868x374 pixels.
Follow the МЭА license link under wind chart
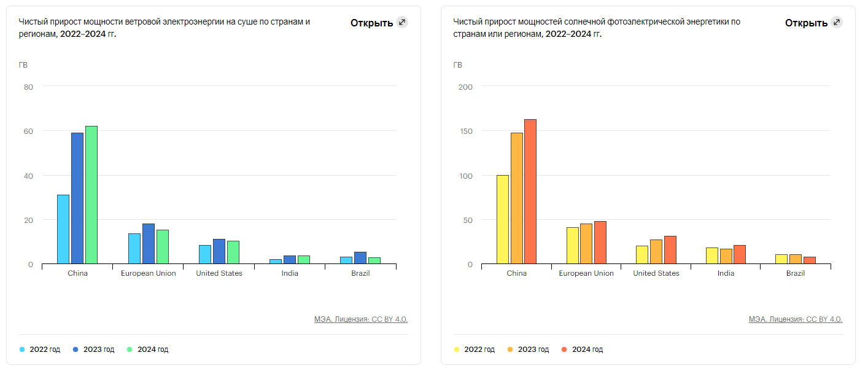(x=360, y=319)
